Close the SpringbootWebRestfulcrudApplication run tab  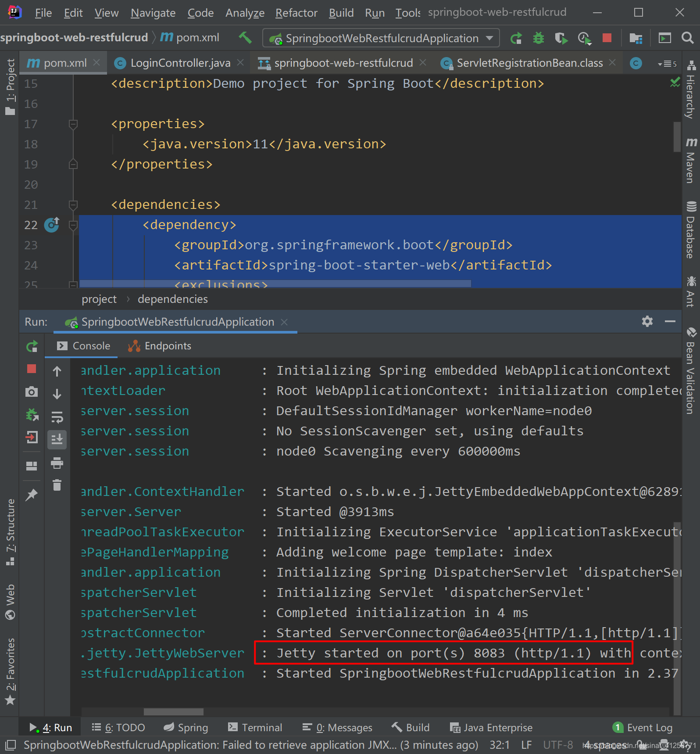tap(284, 322)
